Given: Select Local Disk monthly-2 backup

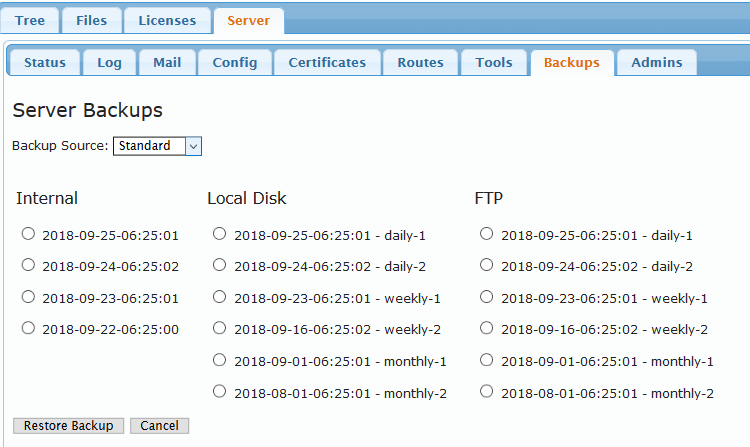Looking at the screenshot, I should click(x=219, y=391).
